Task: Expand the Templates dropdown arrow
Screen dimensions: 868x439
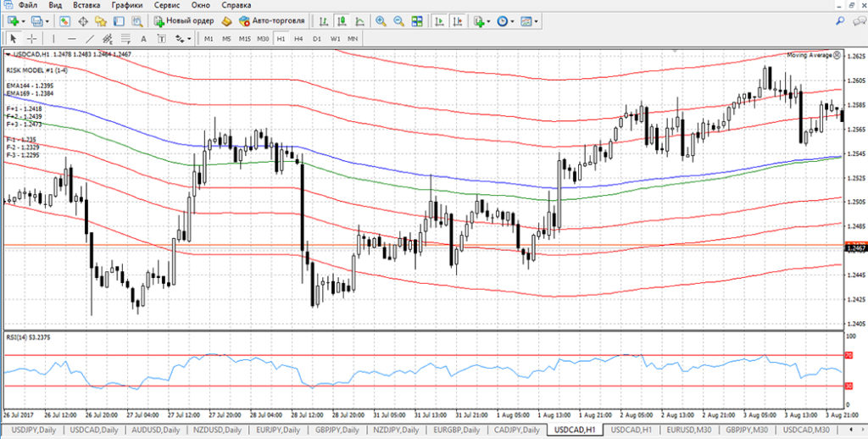Action: tap(537, 21)
